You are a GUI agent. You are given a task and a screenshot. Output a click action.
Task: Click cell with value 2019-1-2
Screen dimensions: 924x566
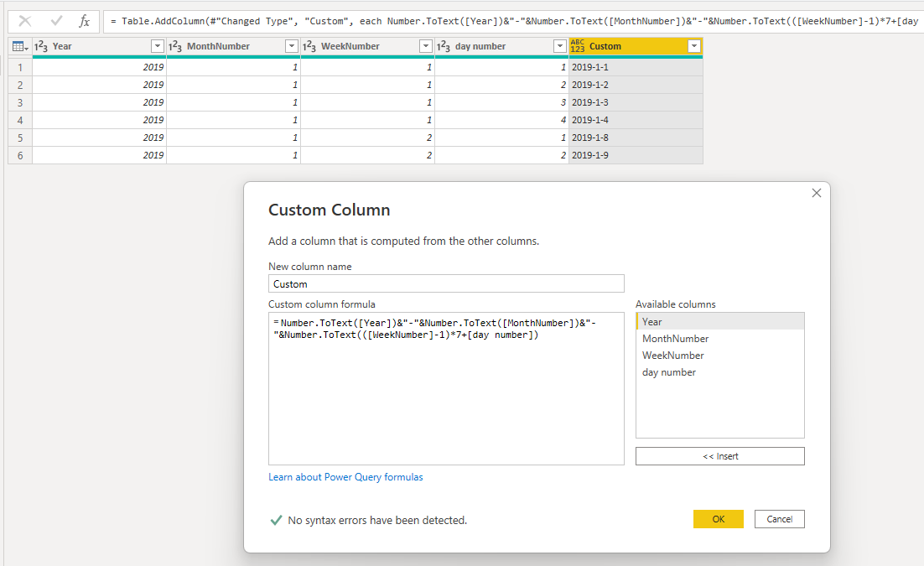tap(636, 85)
